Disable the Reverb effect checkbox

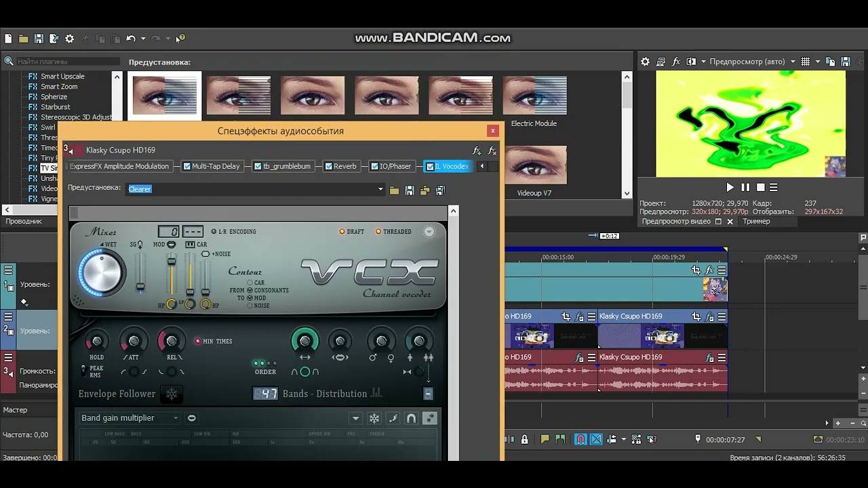(x=328, y=166)
